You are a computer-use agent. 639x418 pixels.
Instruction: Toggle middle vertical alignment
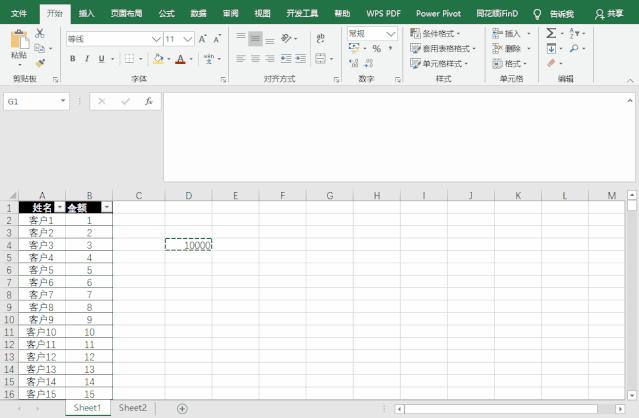256,39
